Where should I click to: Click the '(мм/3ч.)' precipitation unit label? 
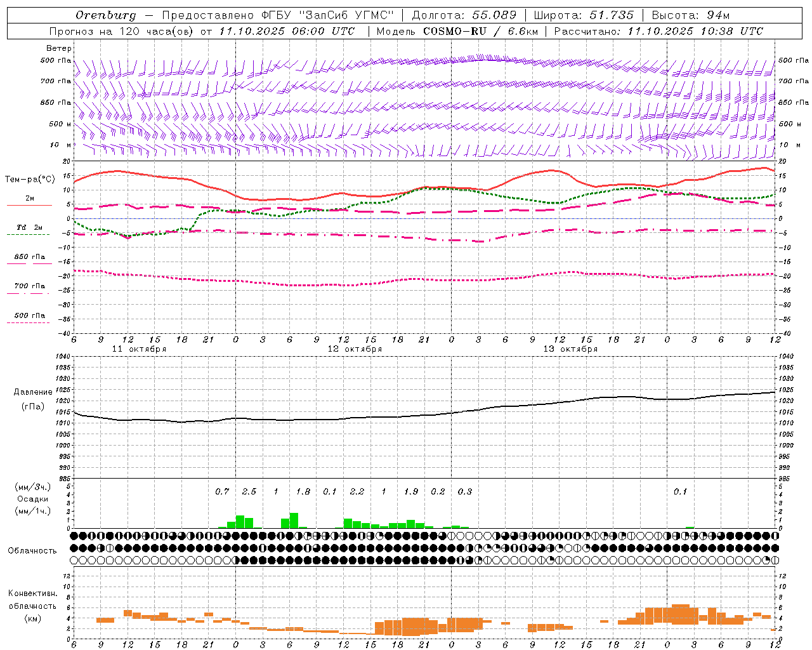coord(33,487)
